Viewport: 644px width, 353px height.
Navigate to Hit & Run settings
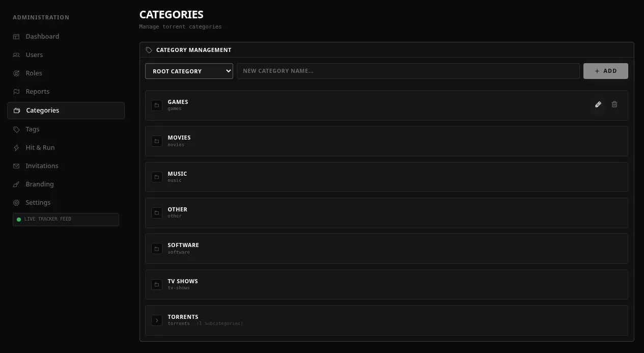[x=40, y=148]
